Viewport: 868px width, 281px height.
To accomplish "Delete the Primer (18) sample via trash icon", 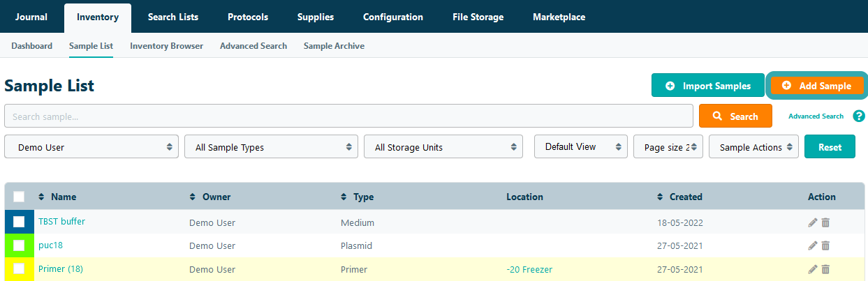I will 825,269.
